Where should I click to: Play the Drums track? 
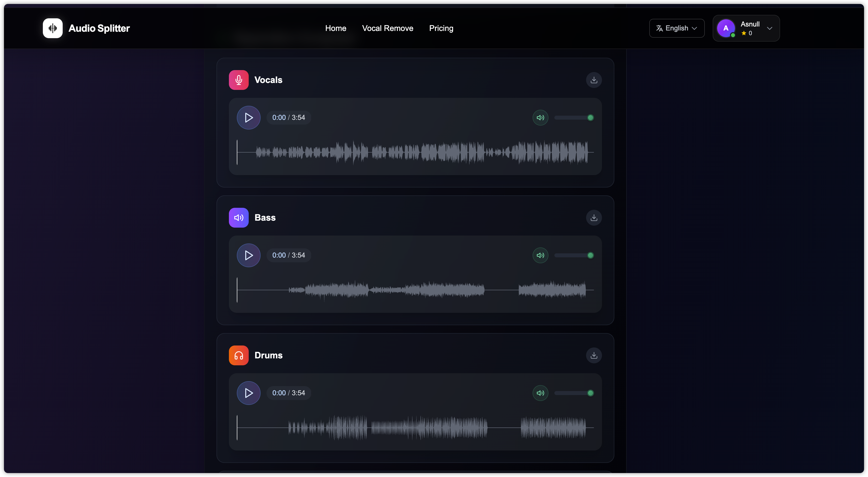[x=249, y=393]
